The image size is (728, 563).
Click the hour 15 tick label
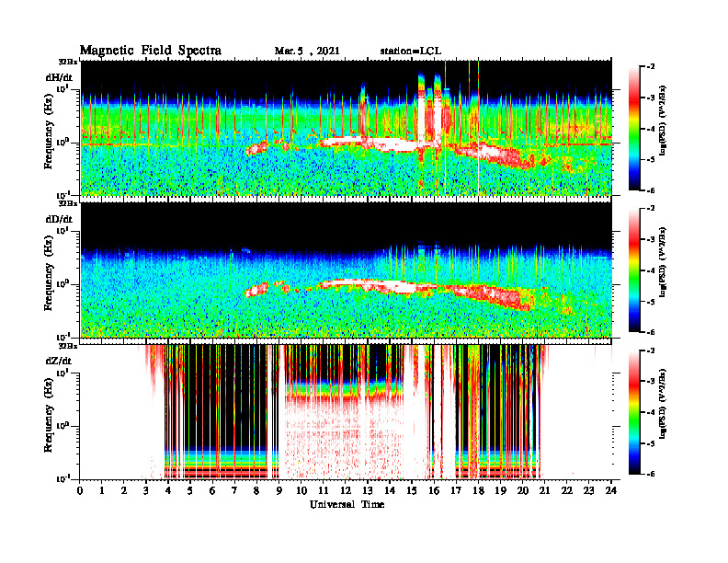click(412, 490)
